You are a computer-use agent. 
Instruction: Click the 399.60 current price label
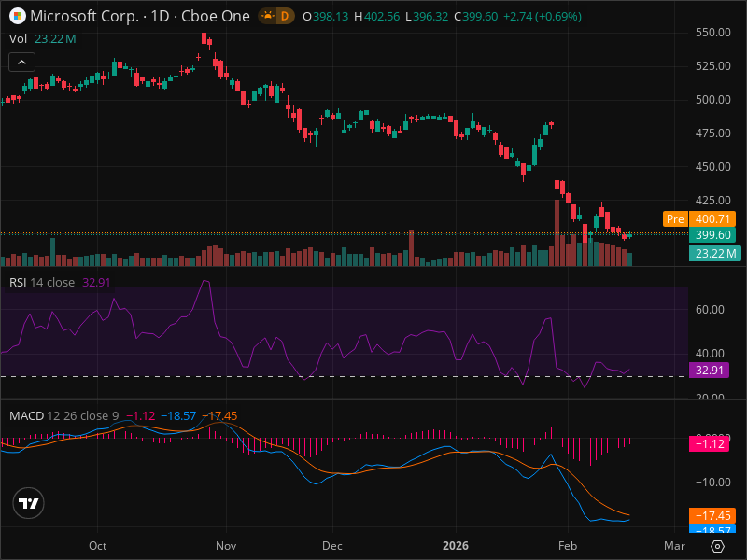pos(712,235)
